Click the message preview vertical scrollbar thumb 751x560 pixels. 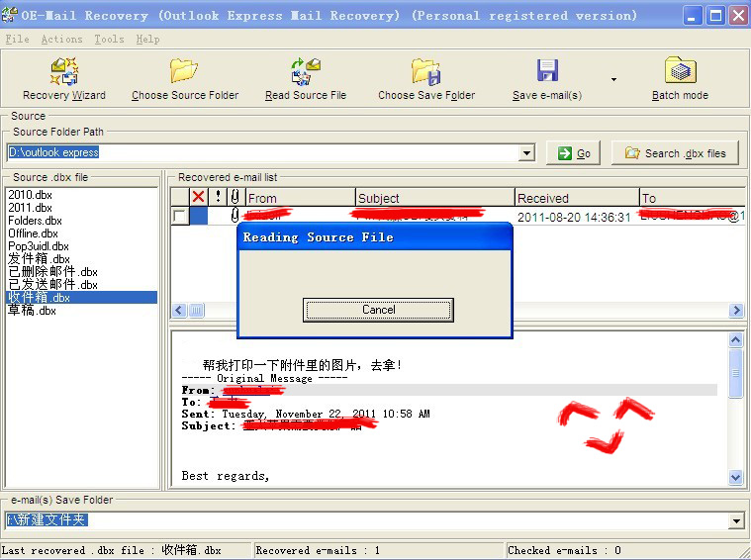click(x=736, y=373)
